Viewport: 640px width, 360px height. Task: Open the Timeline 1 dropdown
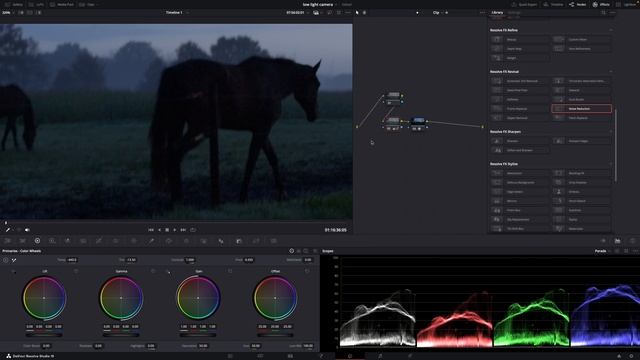click(x=177, y=13)
